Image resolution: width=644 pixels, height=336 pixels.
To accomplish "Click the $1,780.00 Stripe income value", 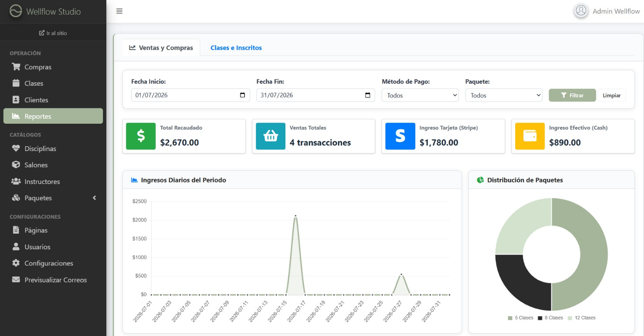I will click(439, 143).
